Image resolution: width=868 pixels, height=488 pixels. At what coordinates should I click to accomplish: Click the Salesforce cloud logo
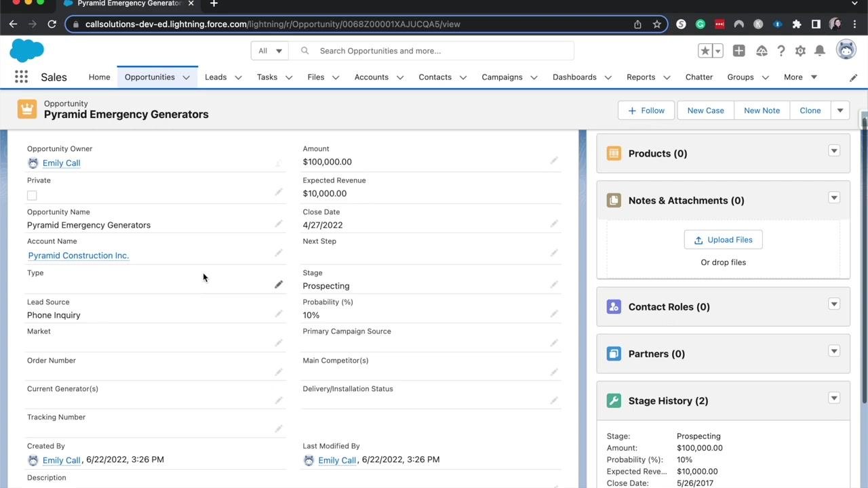coord(27,51)
